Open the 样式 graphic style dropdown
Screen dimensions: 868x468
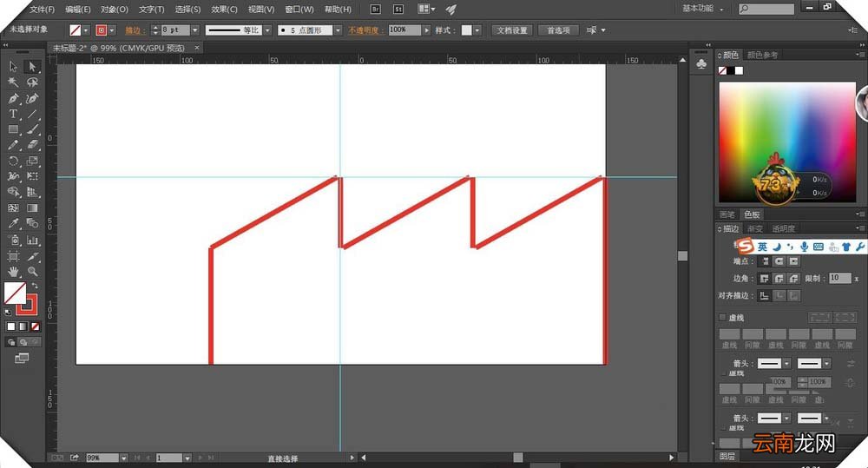click(x=477, y=30)
